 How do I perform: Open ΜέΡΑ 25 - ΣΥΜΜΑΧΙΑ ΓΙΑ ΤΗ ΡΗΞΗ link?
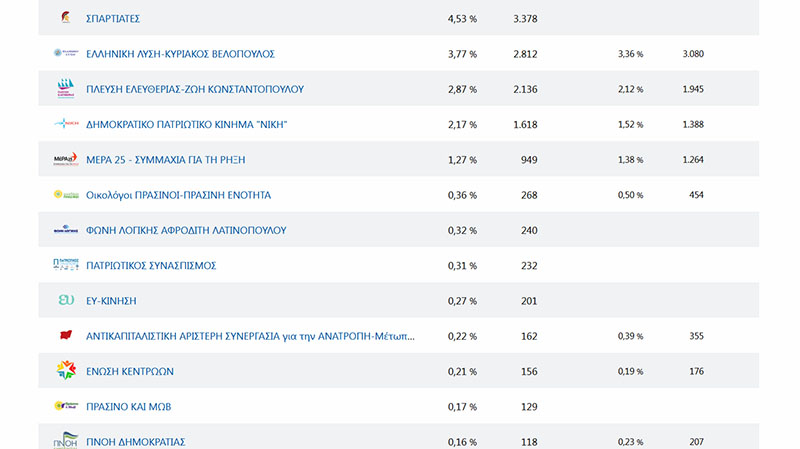tap(165, 160)
